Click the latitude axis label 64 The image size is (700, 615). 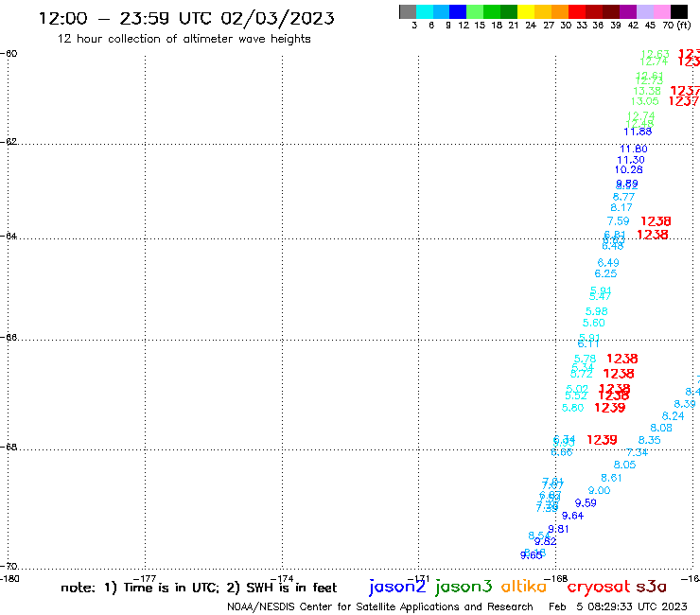9,236
